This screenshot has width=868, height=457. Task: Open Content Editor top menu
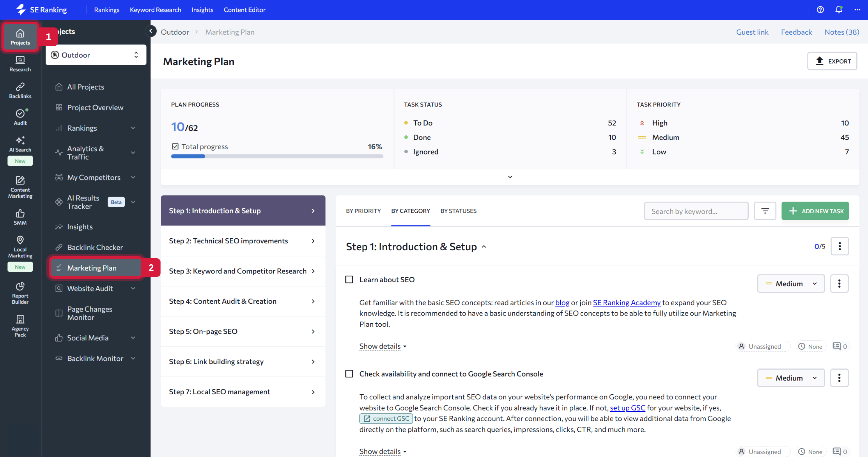(x=244, y=10)
